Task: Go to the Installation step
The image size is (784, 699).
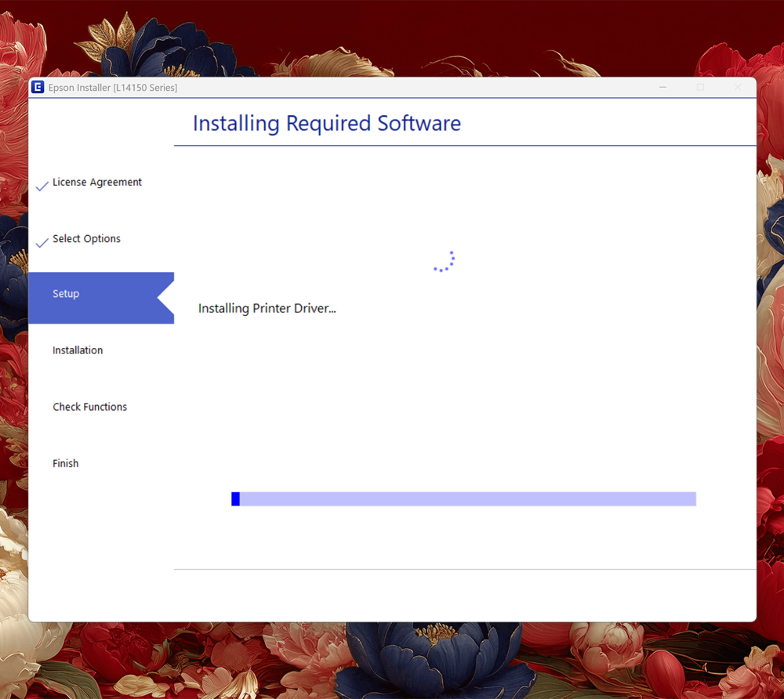Action: (78, 350)
